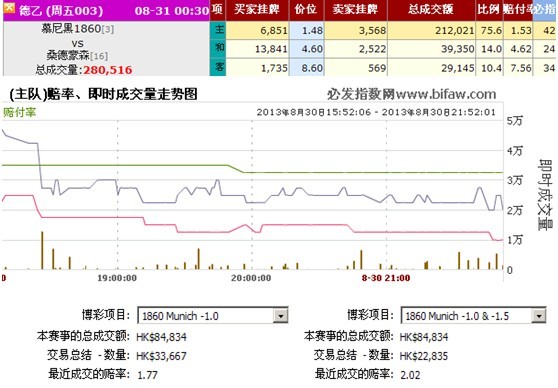
Task: Click the orange close icon beside 德乙
Action: (9, 8)
